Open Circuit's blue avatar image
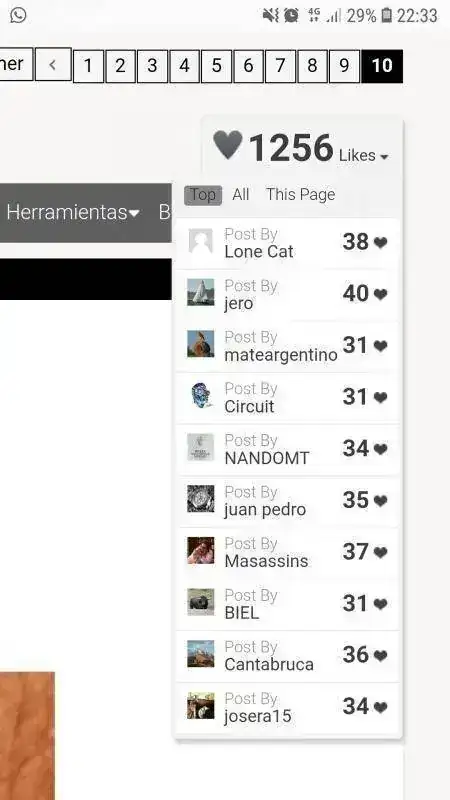 tap(201, 395)
